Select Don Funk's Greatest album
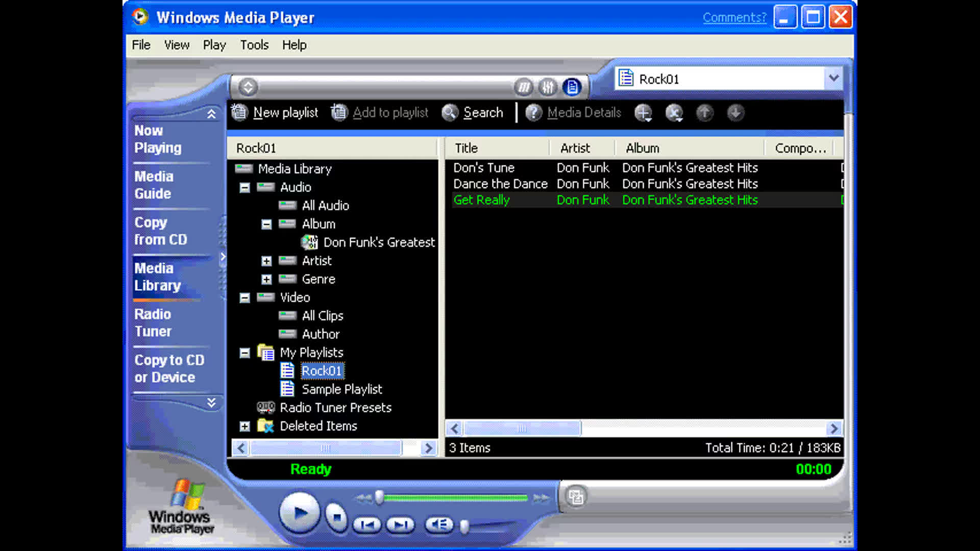Image resolution: width=980 pixels, height=551 pixels. point(379,242)
